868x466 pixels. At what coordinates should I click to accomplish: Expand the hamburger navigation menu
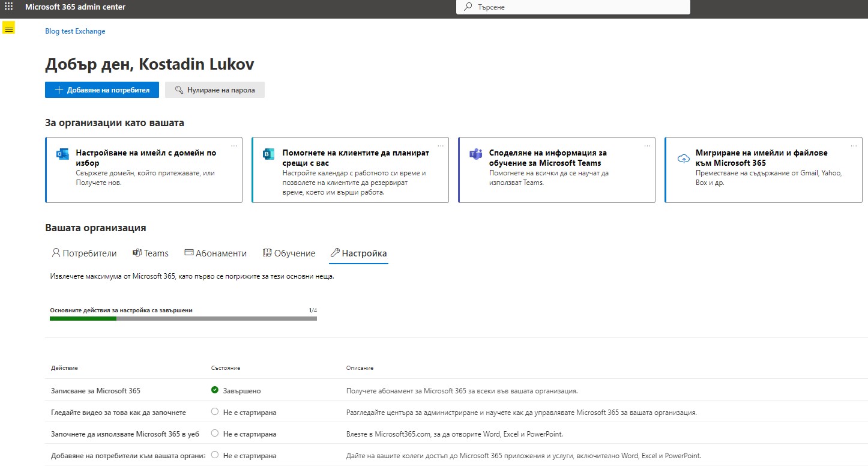(x=8, y=29)
